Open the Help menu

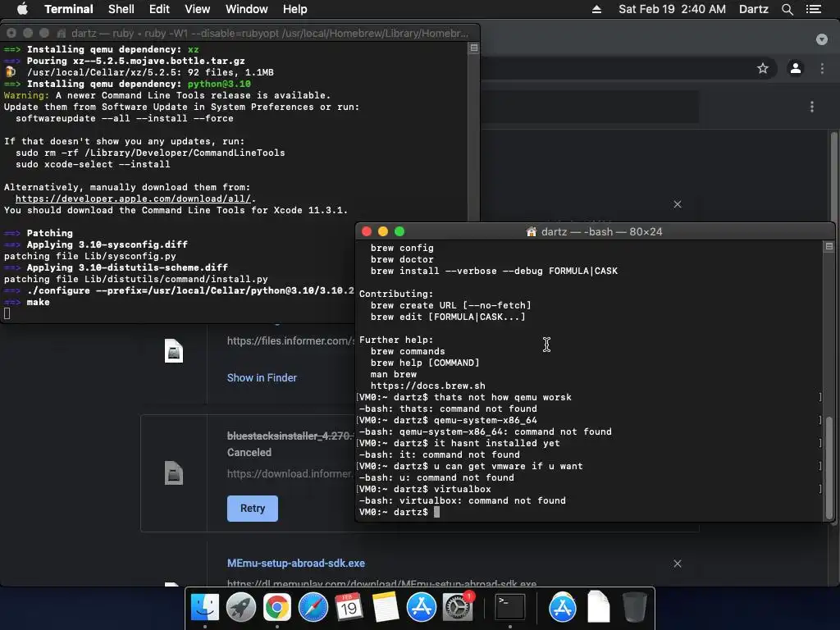tap(294, 9)
